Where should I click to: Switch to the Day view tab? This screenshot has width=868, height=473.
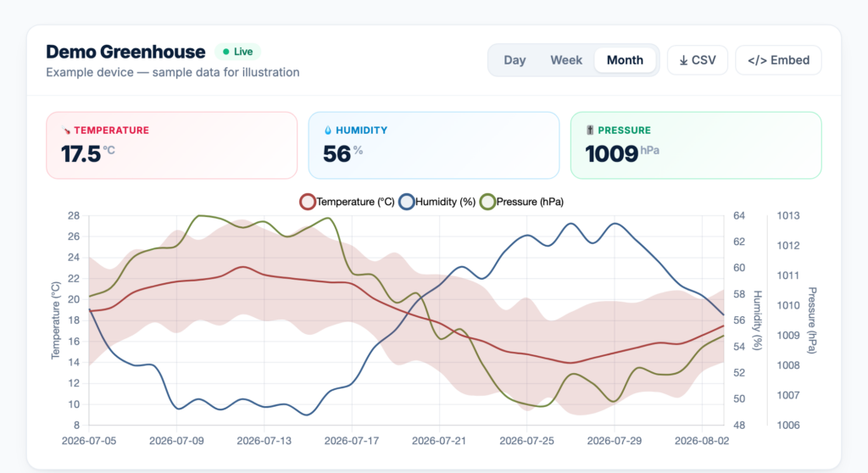click(515, 60)
